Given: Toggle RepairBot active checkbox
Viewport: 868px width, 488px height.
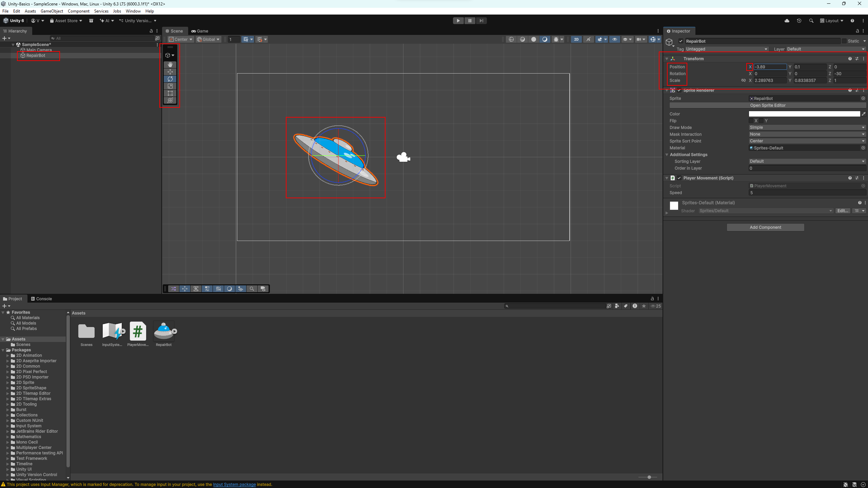Looking at the screenshot, I should click(680, 41).
